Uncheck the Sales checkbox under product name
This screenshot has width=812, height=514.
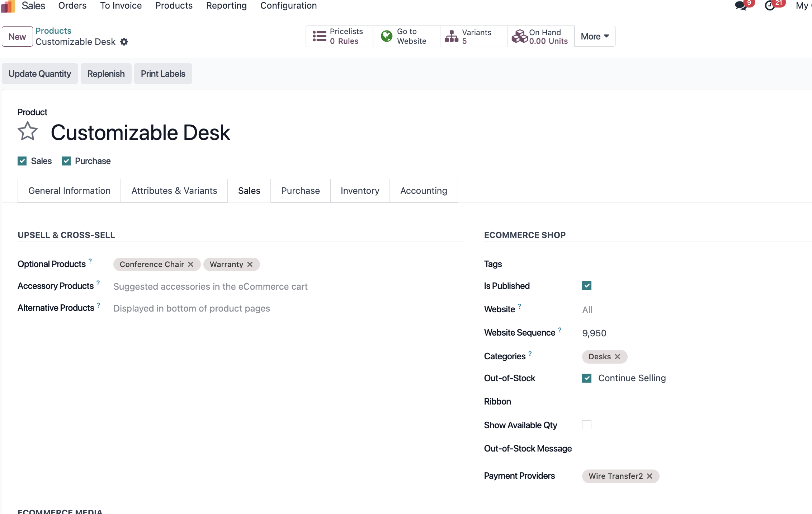22,161
